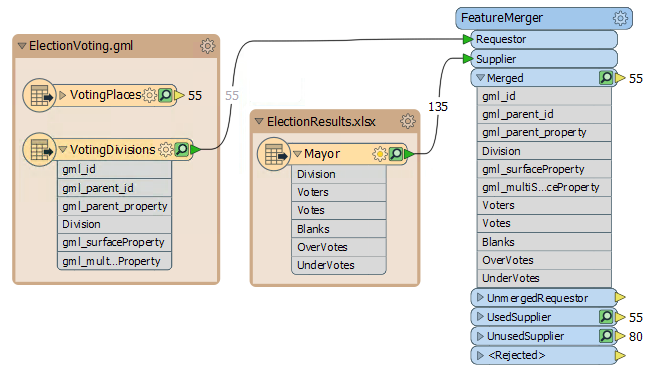Inspect UsedSupplier port cached features
Viewport: 653px width, 372px height.
coord(606,317)
